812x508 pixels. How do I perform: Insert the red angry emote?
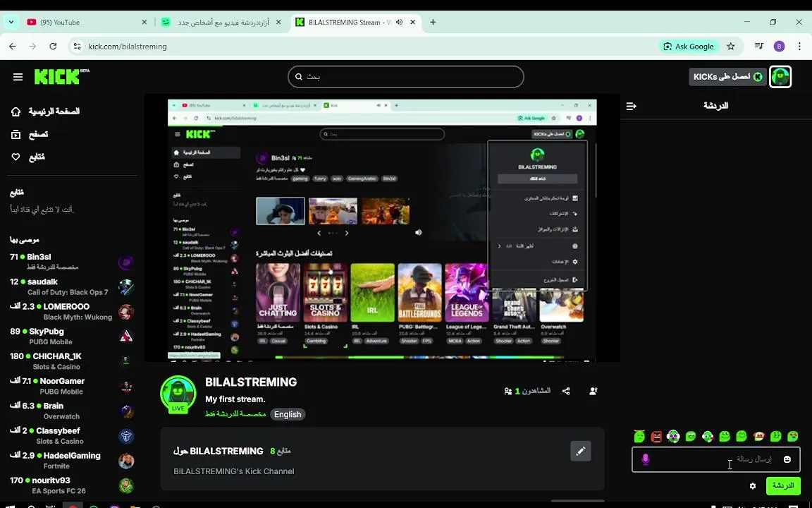(x=657, y=437)
